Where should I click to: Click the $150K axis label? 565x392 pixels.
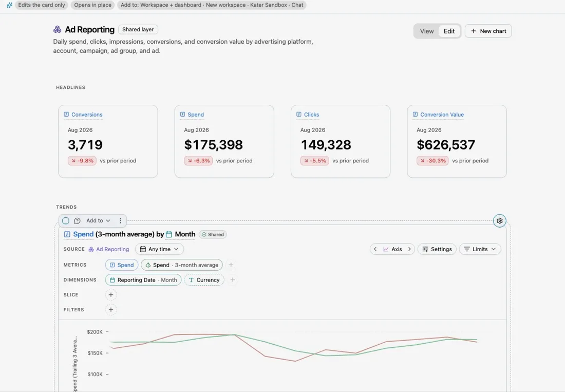(95, 353)
